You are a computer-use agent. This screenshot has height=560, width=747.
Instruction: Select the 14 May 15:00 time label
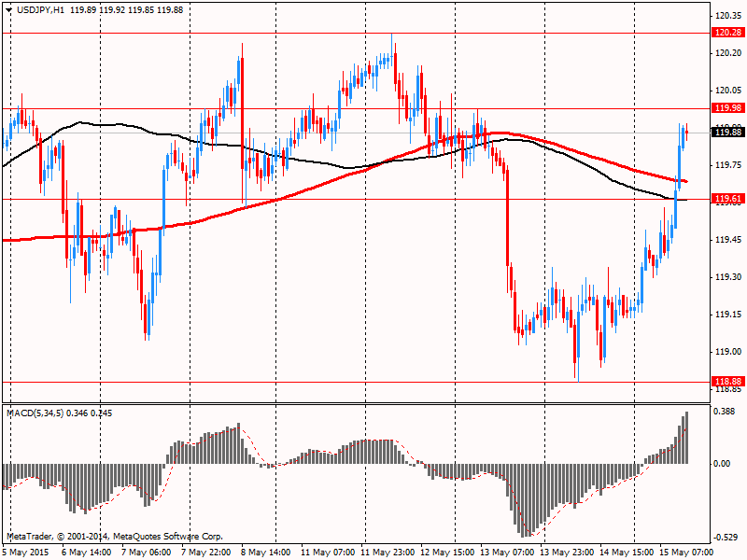click(627, 553)
